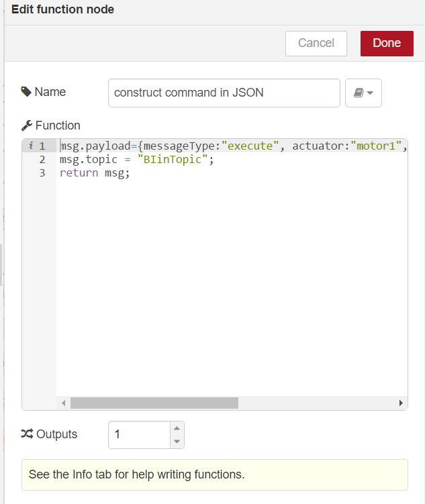Viewport: 425px width, 504px height.
Task: Click the editor scrollbar left arrow
Action: (64, 403)
